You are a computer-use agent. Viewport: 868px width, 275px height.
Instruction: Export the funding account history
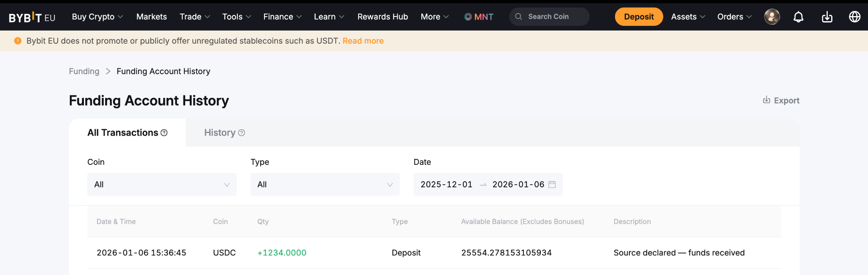pyautogui.click(x=781, y=100)
